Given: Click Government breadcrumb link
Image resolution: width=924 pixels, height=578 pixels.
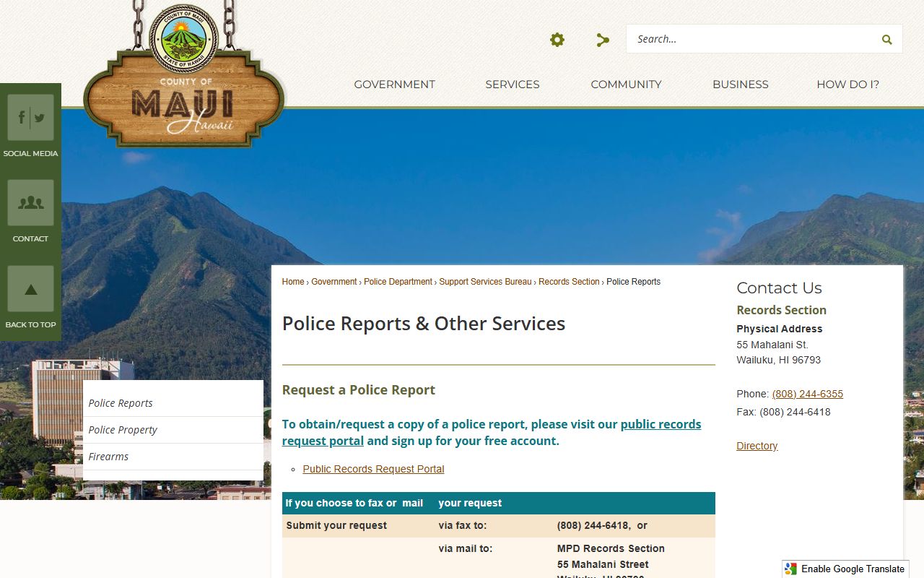Looking at the screenshot, I should click(334, 282).
